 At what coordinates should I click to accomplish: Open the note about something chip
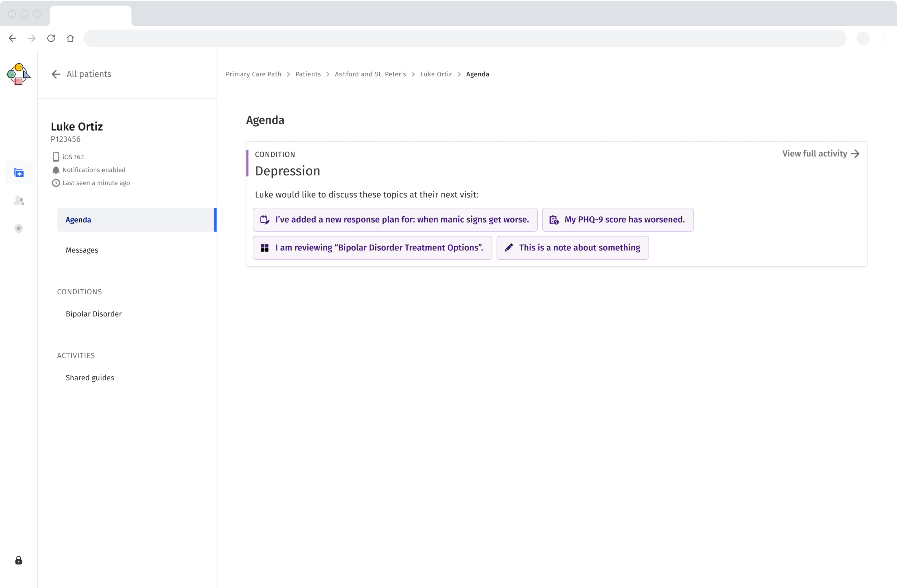click(x=572, y=248)
